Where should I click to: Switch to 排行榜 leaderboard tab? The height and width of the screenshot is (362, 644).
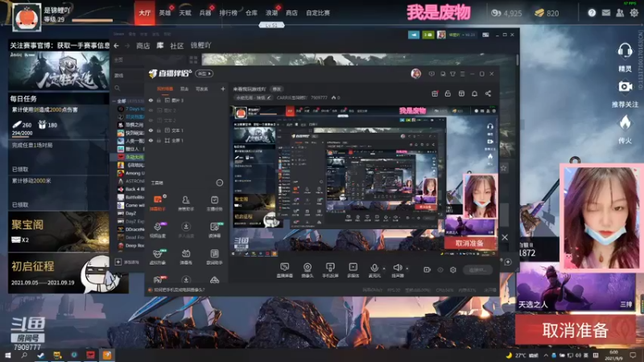pos(228,13)
